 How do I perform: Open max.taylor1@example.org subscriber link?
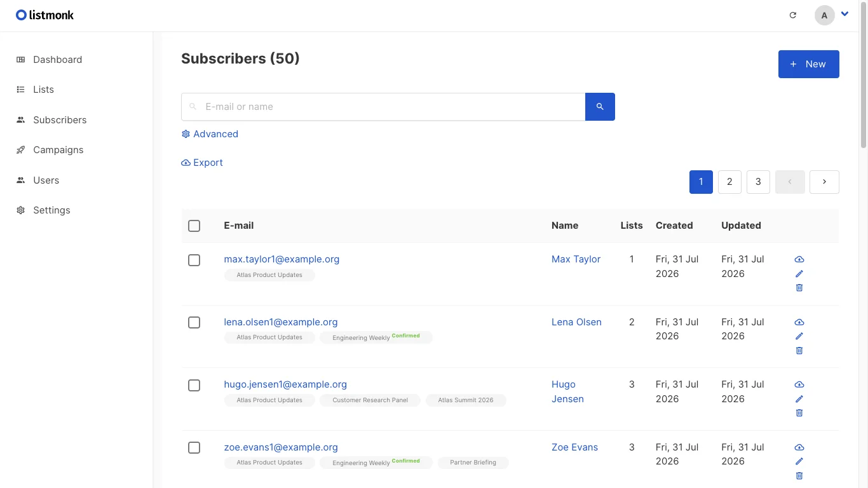281,259
